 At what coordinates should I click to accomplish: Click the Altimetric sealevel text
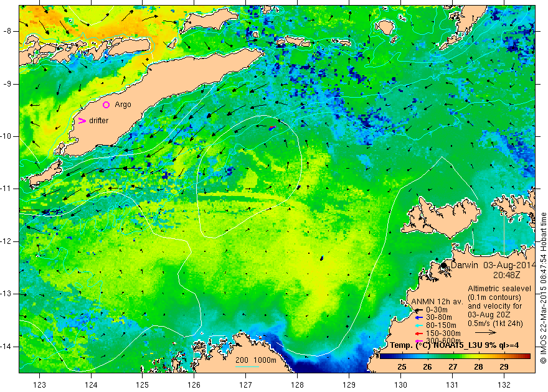click(499, 289)
